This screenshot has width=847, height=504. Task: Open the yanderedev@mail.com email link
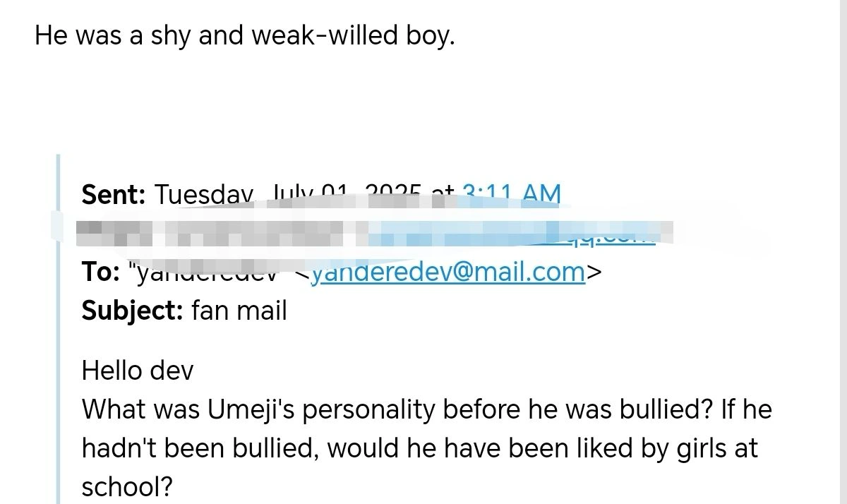tap(448, 272)
